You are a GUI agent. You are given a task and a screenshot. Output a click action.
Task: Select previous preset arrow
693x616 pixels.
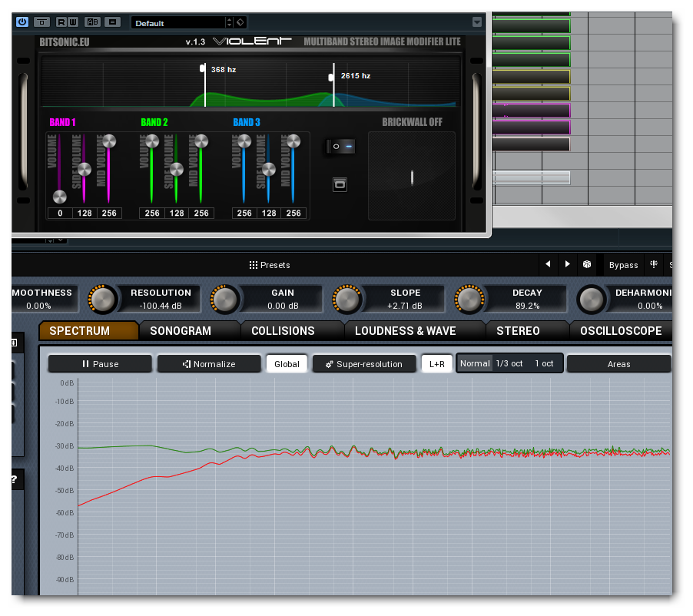(548, 264)
